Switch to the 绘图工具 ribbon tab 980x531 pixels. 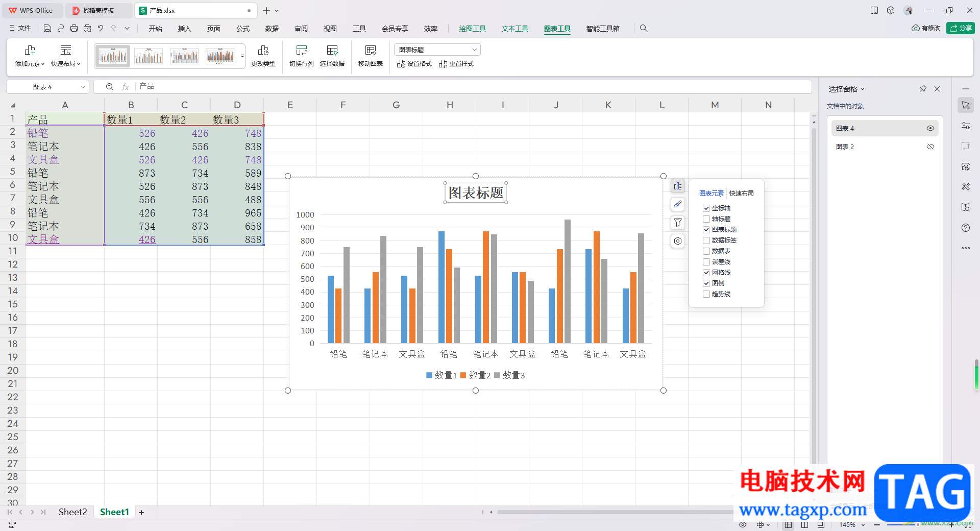(x=473, y=29)
